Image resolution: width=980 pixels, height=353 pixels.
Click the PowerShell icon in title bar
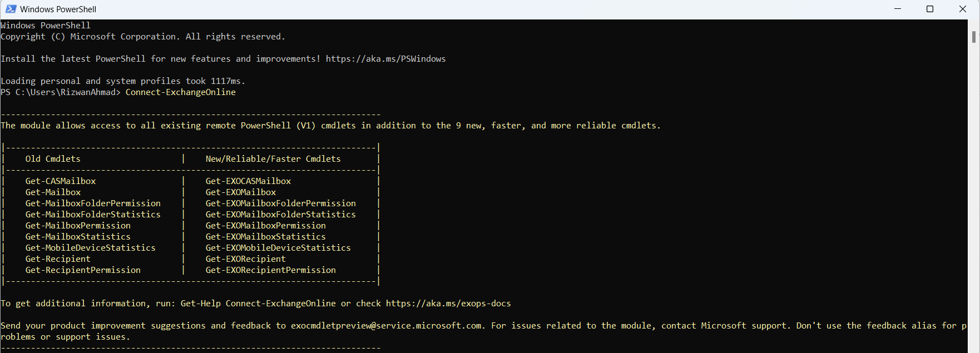tap(11, 9)
